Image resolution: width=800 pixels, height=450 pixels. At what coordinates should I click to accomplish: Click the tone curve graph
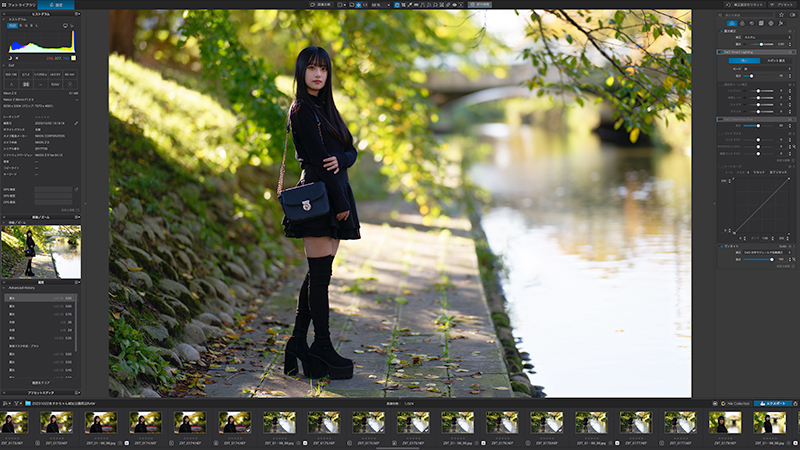point(761,206)
